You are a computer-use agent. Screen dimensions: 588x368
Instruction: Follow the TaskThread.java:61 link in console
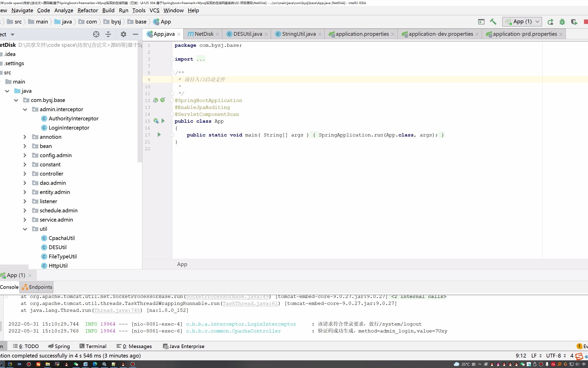[x=250, y=303]
